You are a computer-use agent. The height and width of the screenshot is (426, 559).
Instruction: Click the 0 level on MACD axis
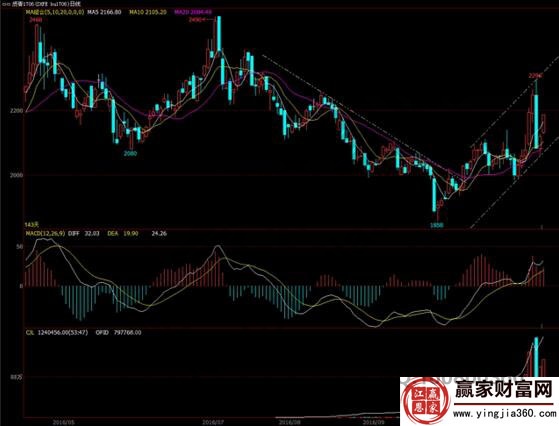[21, 286]
